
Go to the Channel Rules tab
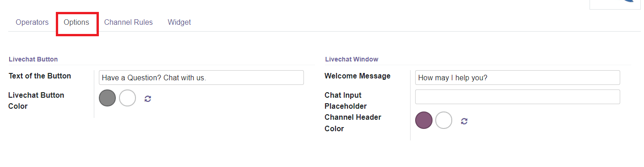coord(129,22)
